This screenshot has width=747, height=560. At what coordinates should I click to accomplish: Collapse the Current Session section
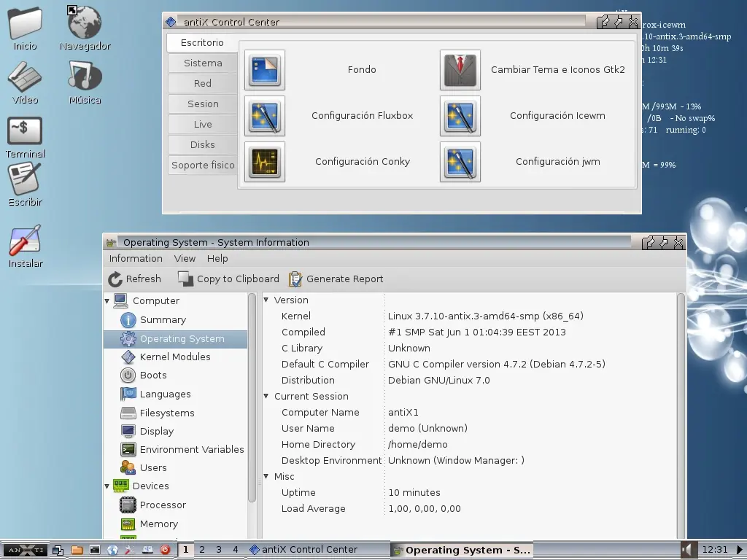tap(266, 396)
